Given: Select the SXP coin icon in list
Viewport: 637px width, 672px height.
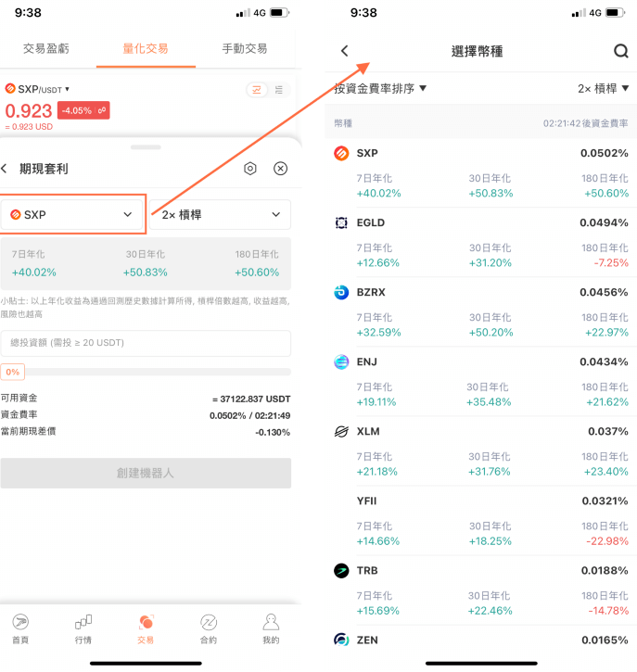Looking at the screenshot, I should [x=341, y=153].
